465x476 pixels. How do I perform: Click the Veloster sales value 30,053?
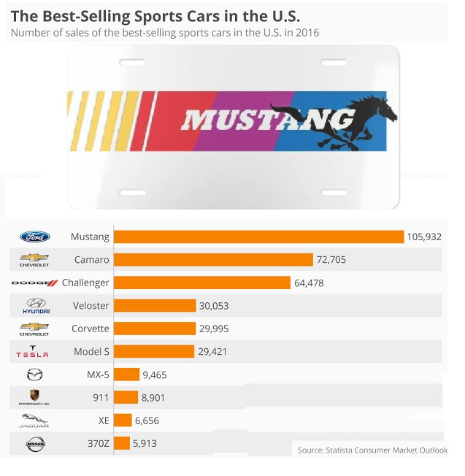point(213,306)
